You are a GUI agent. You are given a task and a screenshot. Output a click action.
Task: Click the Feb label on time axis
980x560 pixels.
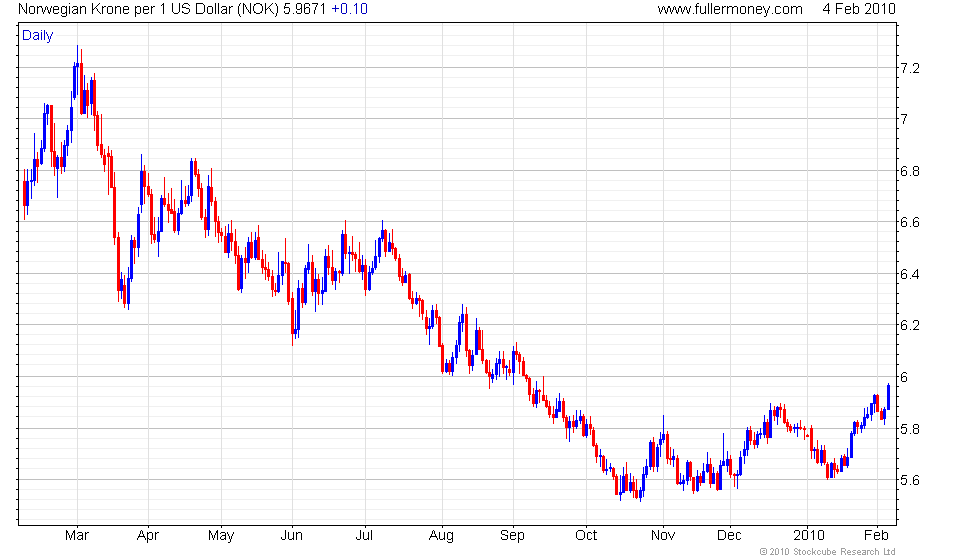876,534
